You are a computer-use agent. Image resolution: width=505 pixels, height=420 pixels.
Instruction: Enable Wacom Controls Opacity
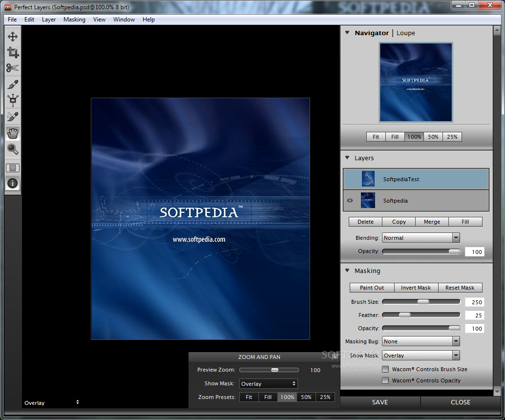click(x=385, y=380)
